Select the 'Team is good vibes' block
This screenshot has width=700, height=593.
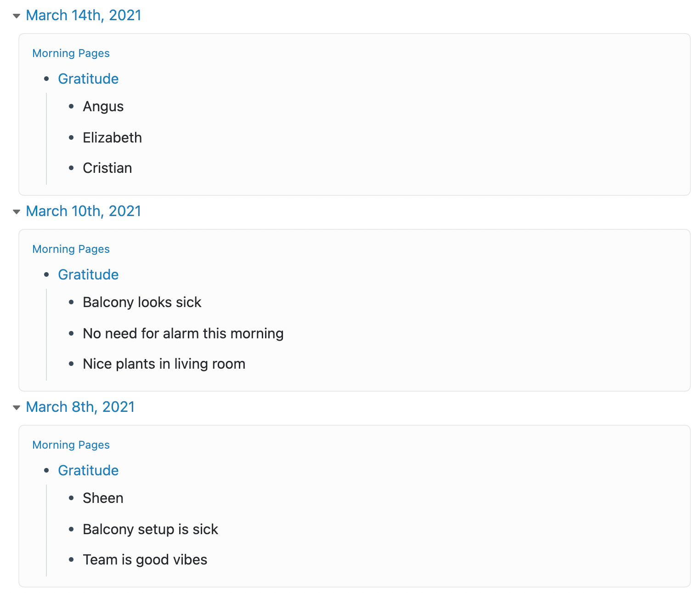145,559
